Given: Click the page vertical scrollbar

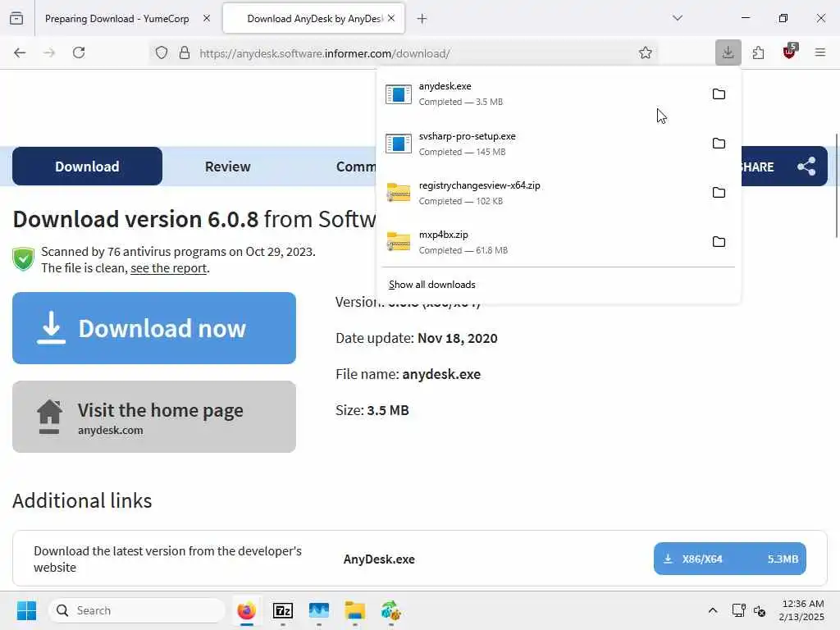Looking at the screenshot, I should (836, 185).
